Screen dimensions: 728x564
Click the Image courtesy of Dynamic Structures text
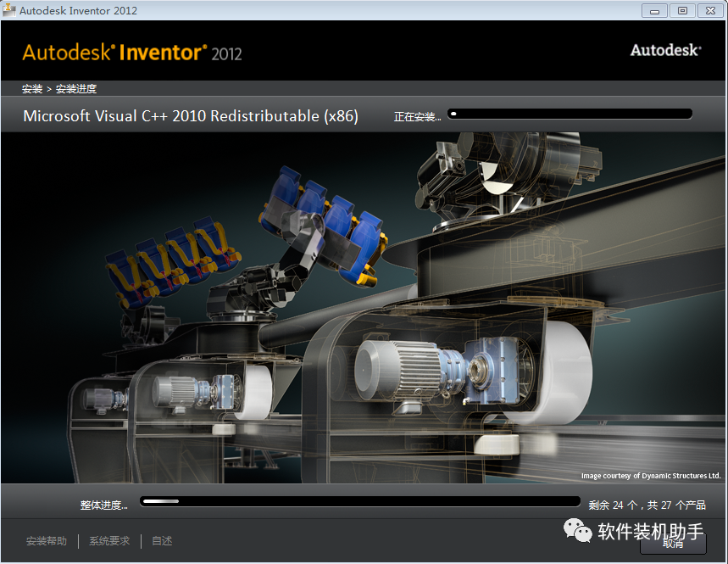click(651, 476)
